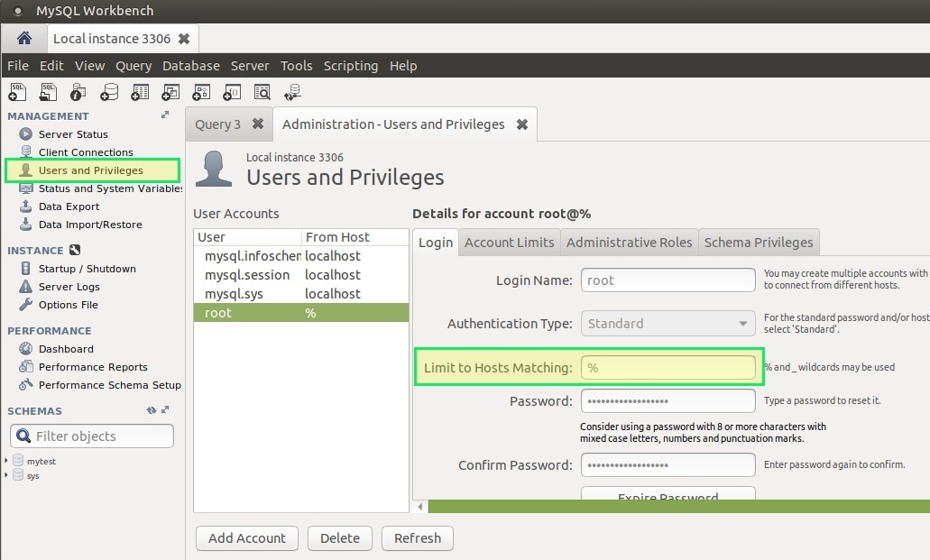Collapse the Management panel

pyautogui.click(x=165, y=115)
